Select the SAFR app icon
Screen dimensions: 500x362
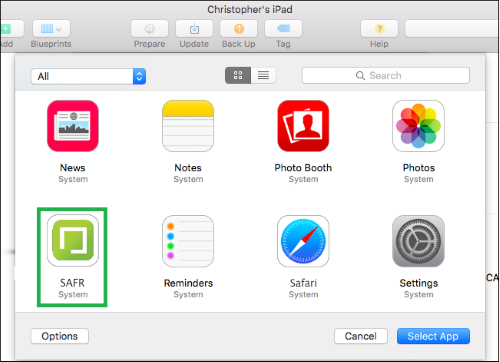(73, 241)
